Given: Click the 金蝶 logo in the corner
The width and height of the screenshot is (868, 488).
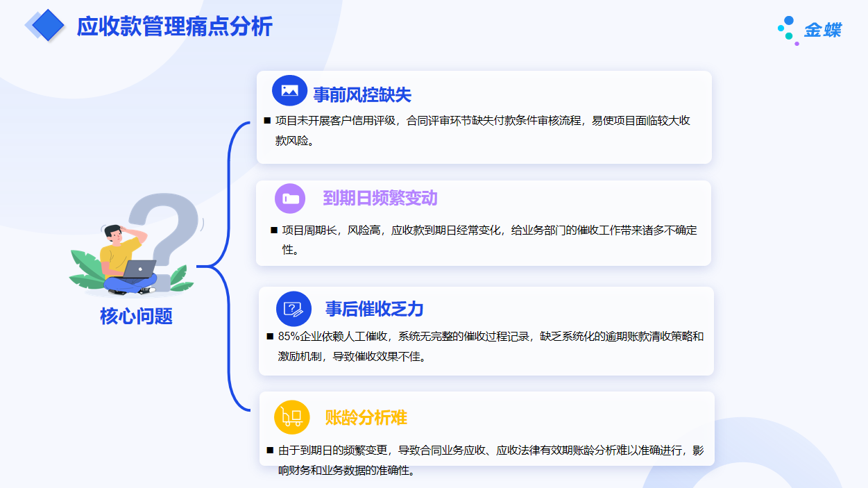Looking at the screenshot, I should click(x=809, y=30).
